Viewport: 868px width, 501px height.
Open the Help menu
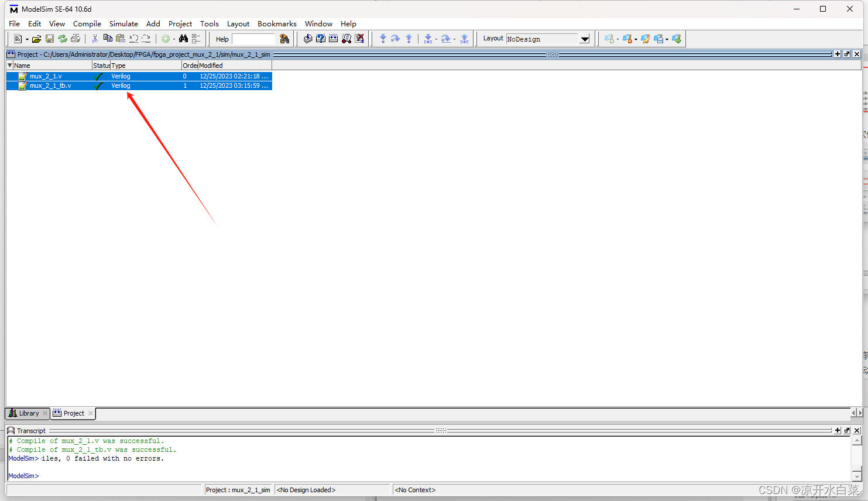click(x=348, y=24)
